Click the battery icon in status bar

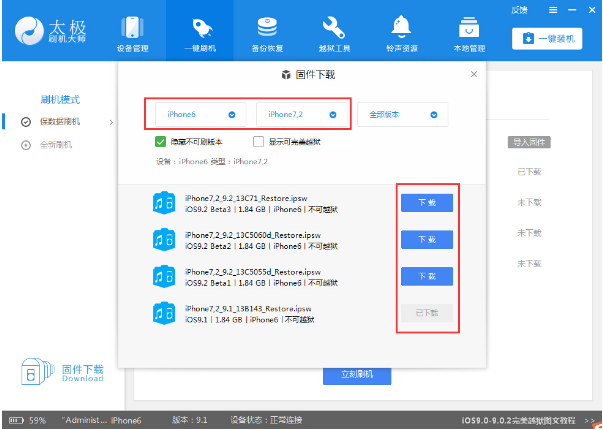(x=16, y=420)
